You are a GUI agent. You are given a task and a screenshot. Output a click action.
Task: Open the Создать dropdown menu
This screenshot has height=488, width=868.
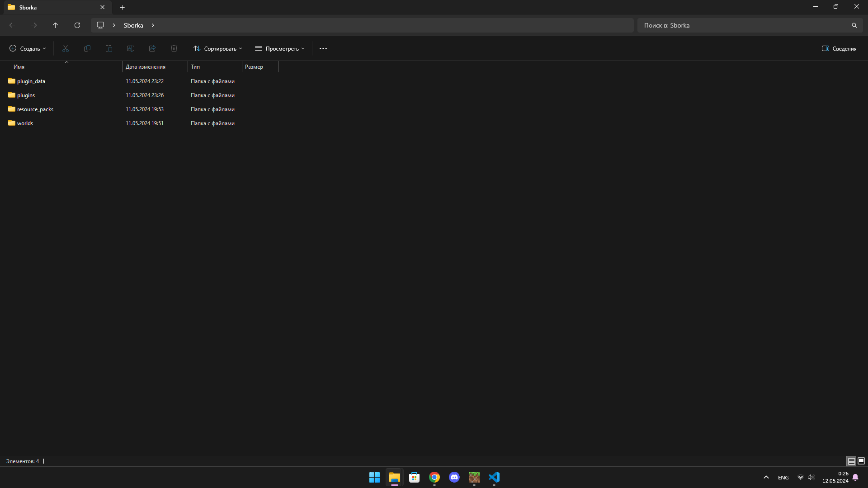point(28,48)
